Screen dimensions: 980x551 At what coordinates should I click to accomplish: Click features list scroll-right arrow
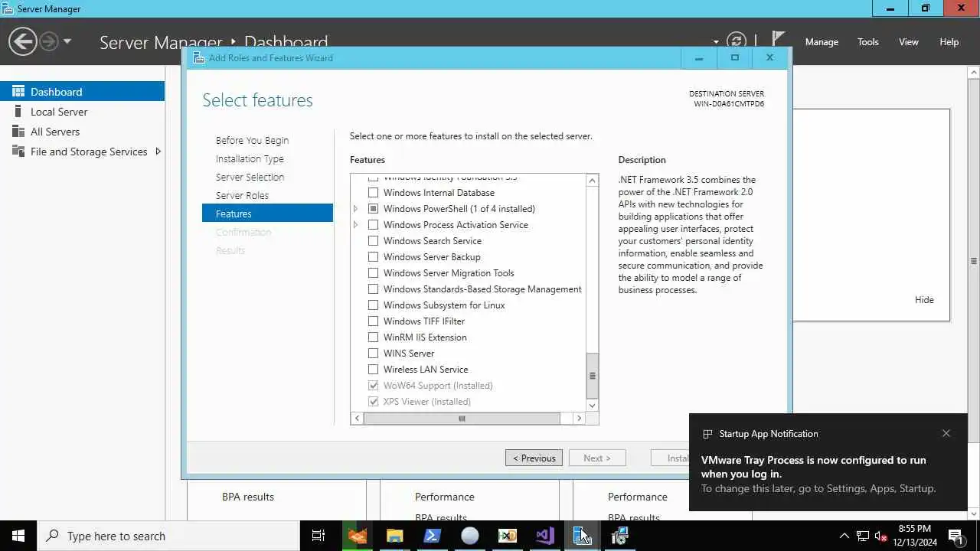(579, 419)
